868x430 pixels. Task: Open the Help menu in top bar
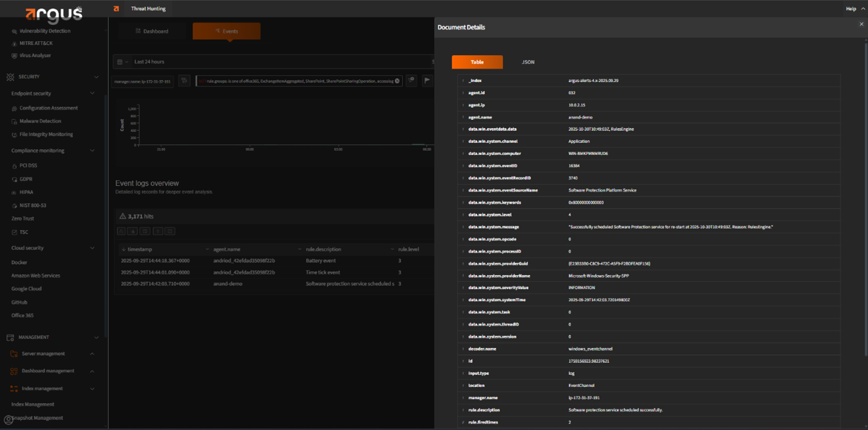(x=850, y=9)
